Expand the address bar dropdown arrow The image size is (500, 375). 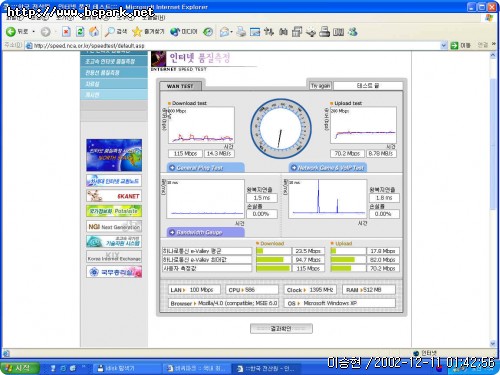coord(444,45)
